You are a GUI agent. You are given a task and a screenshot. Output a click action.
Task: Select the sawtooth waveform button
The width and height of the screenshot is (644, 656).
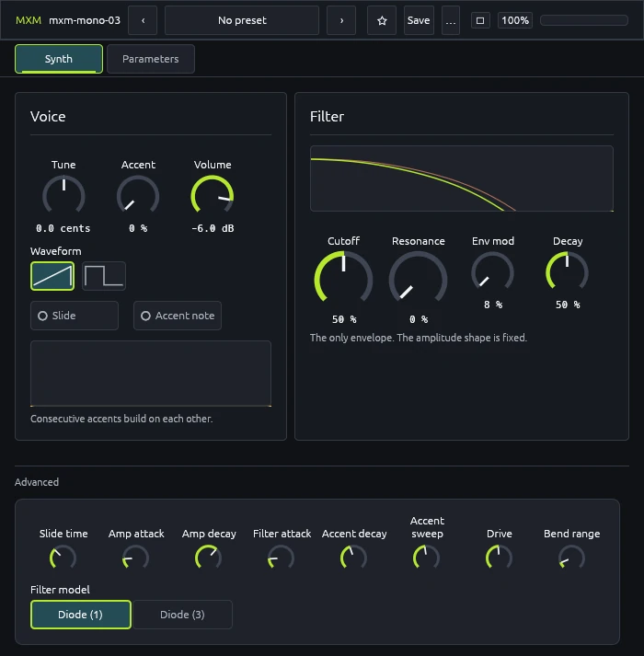tap(52, 276)
